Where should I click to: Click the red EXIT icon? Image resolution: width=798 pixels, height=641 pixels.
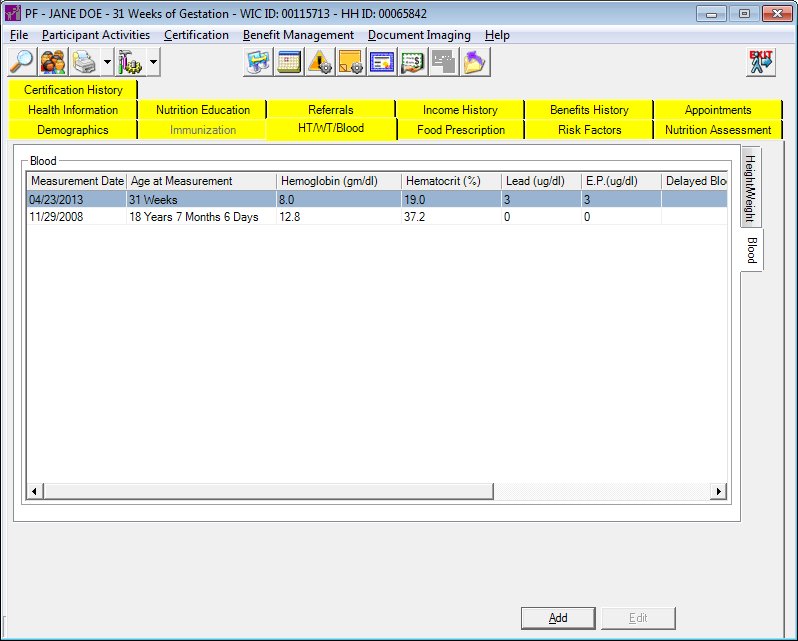coord(760,62)
